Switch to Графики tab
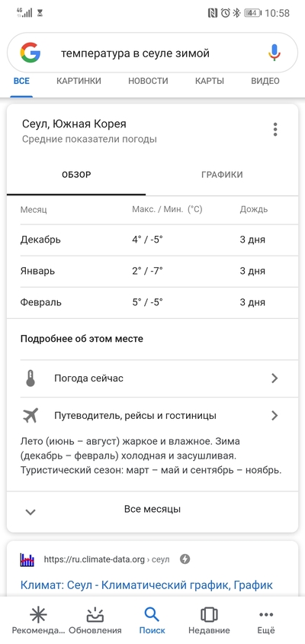The image size is (305, 644). 222,175
